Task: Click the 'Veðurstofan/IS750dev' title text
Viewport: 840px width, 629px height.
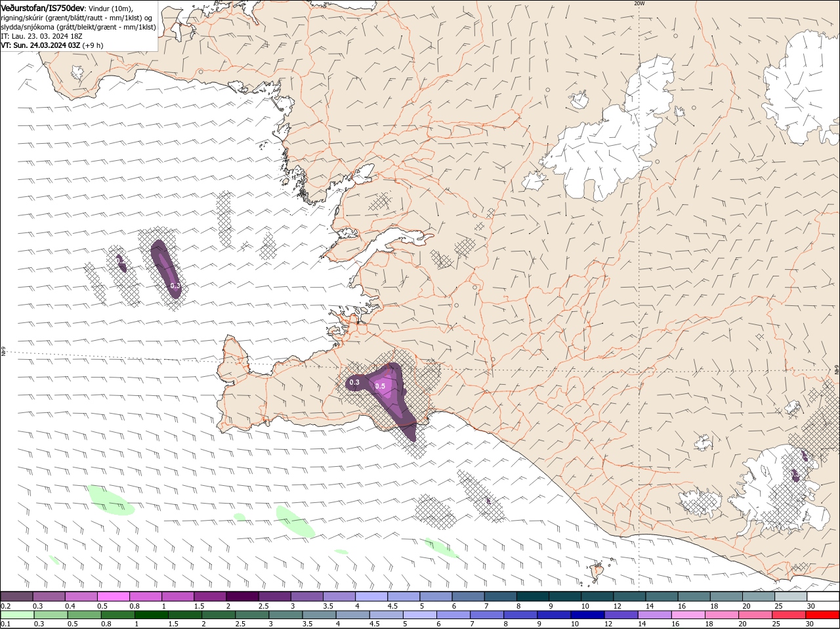Action: [x=43, y=7]
